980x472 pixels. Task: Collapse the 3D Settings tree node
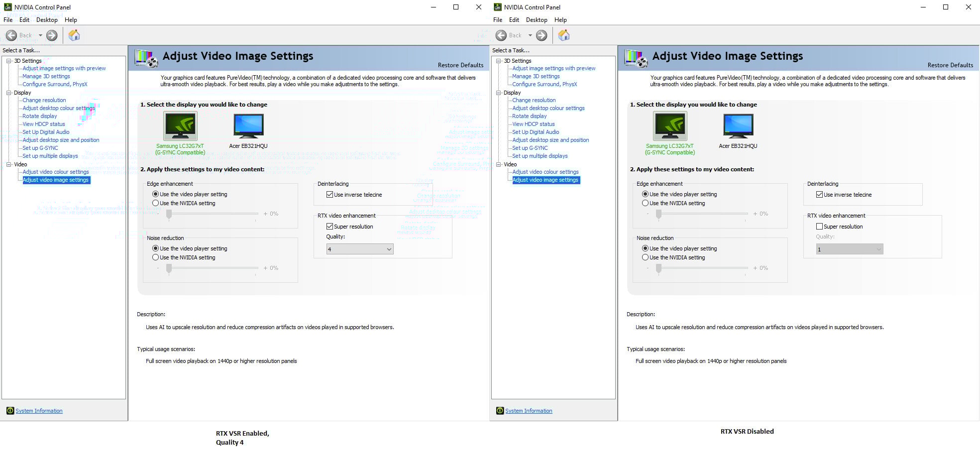pyautogui.click(x=8, y=60)
